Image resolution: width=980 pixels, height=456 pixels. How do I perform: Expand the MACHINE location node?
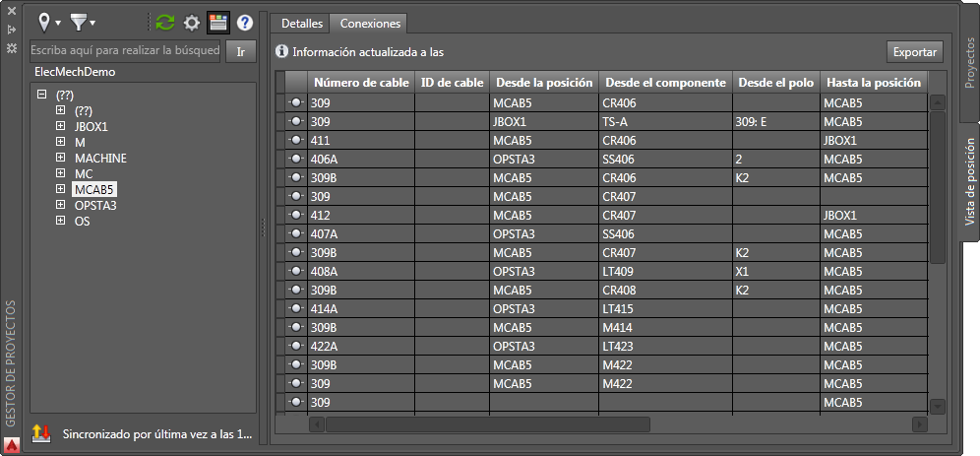[x=60, y=158]
